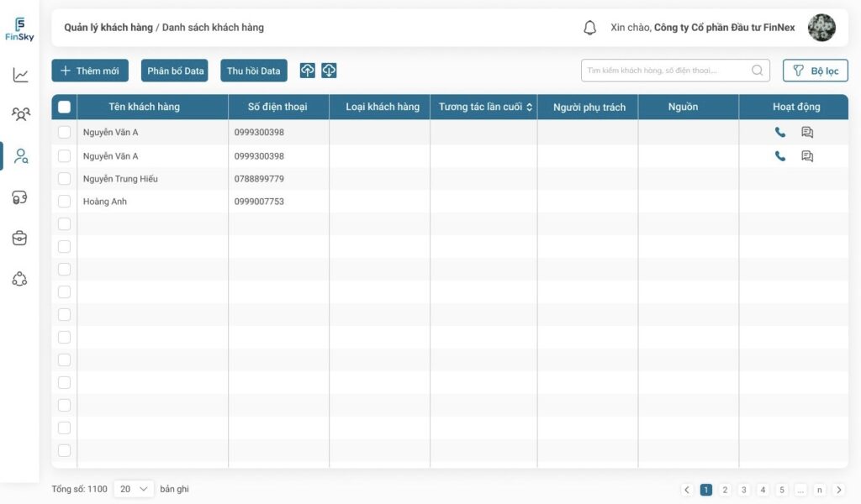Open chat for first Nguyễn Văn A row
861x504 pixels.
click(x=807, y=132)
